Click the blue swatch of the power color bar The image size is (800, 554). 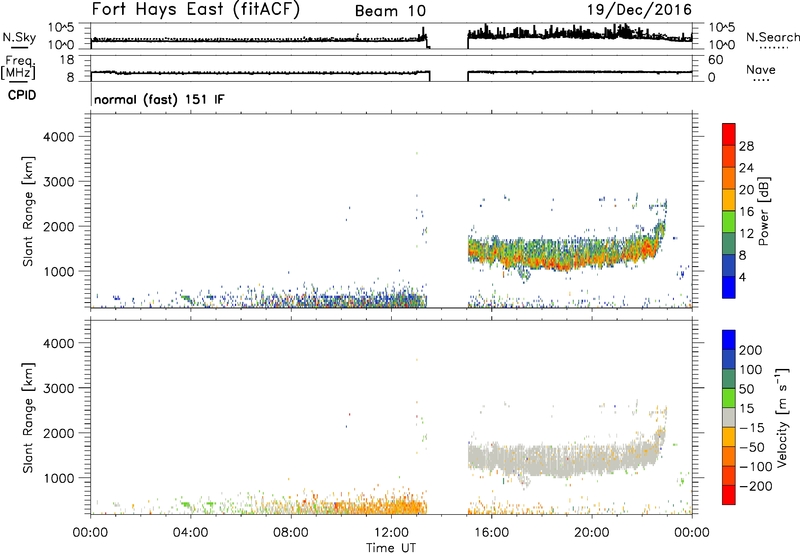coord(729,287)
